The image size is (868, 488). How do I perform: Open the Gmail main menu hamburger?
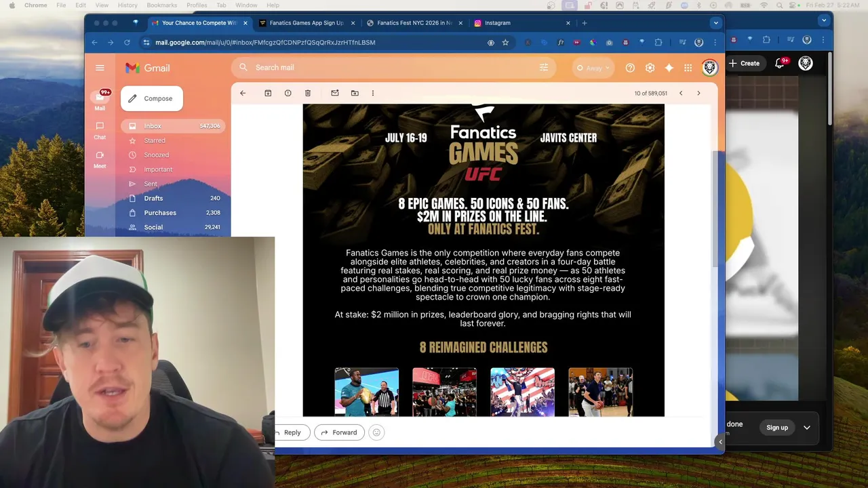point(100,68)
